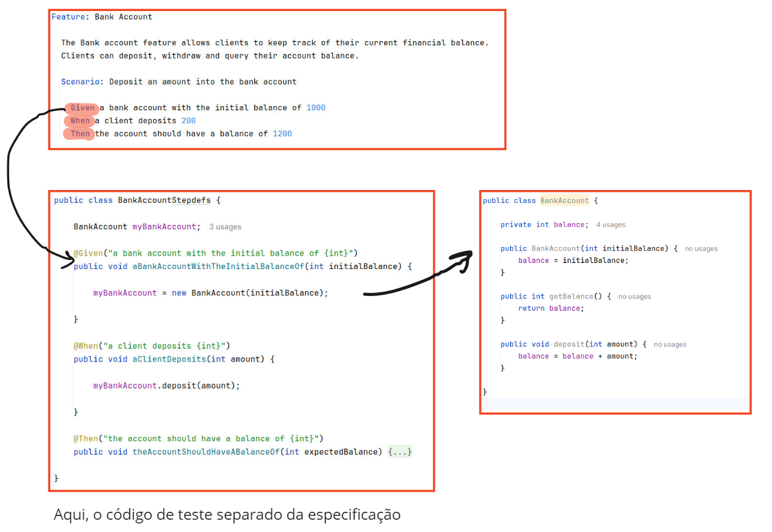
Task: Click the Scenario keyword in feature file
Action: (82, 82)
